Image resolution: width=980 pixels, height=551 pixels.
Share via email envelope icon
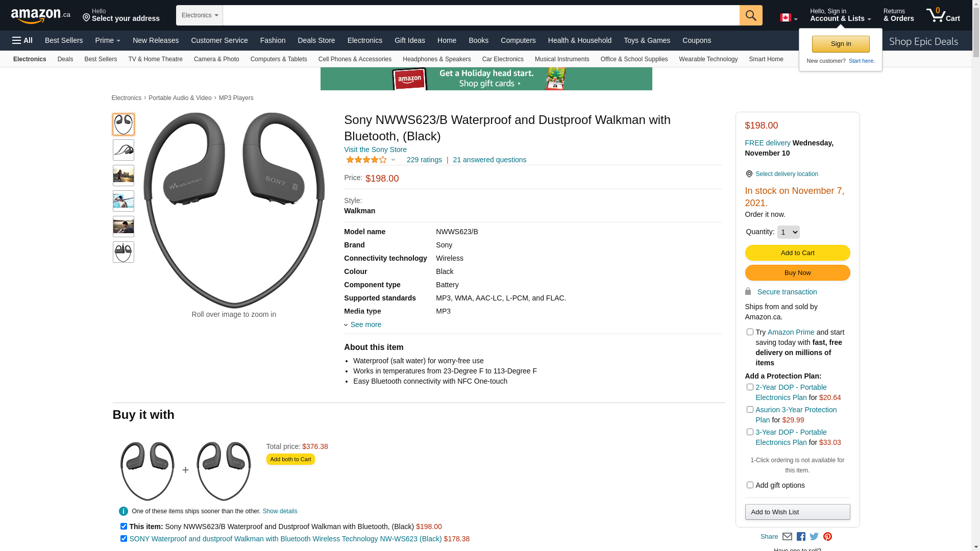pos(787,537)
